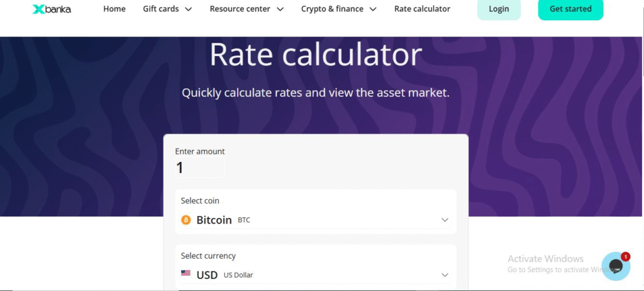Viewport: 644px width, 291px height.
Task: Expand the Crypto & finance chevron arrow
Action: [373, 9]
